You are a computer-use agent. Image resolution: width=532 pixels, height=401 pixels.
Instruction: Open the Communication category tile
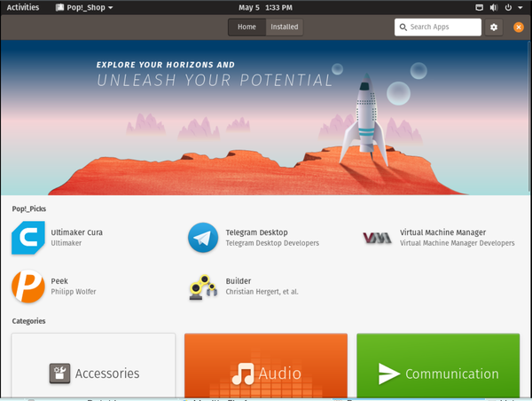click(438, 366)
